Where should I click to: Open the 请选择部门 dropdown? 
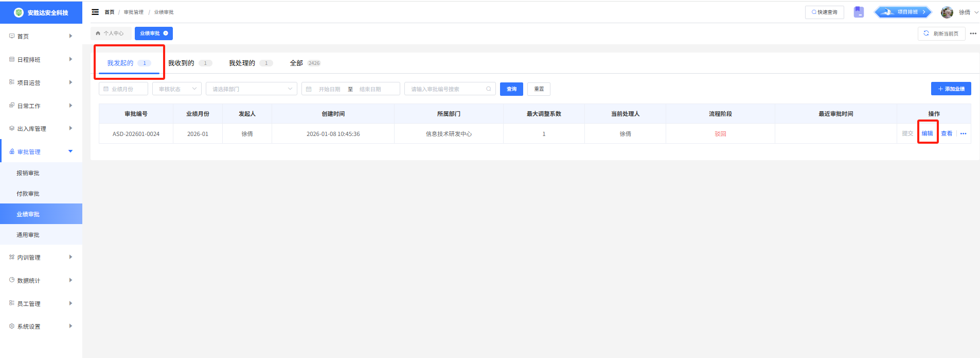pyautogui.click(x=252, y=89)
